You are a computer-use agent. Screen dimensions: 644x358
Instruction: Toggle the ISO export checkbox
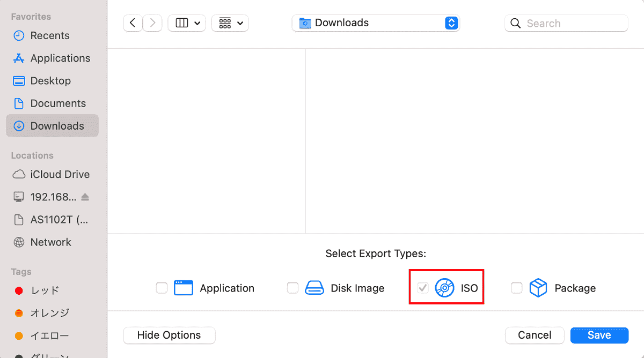[x=423, y=288]
